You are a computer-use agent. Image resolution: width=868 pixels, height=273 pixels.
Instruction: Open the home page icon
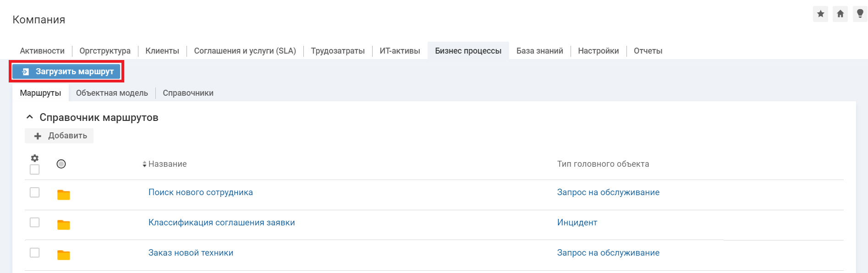click(840, 14)
